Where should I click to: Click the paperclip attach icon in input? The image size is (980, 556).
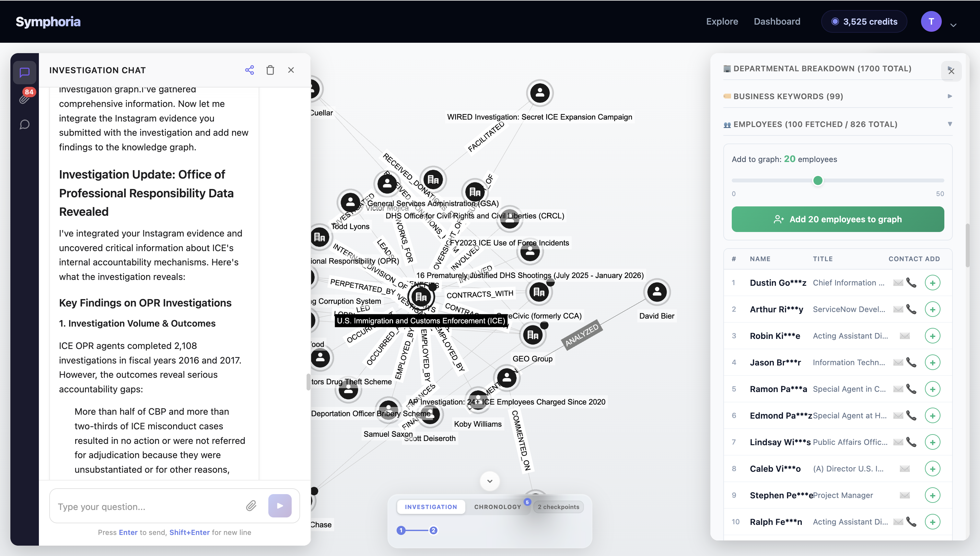click(251, 506)
